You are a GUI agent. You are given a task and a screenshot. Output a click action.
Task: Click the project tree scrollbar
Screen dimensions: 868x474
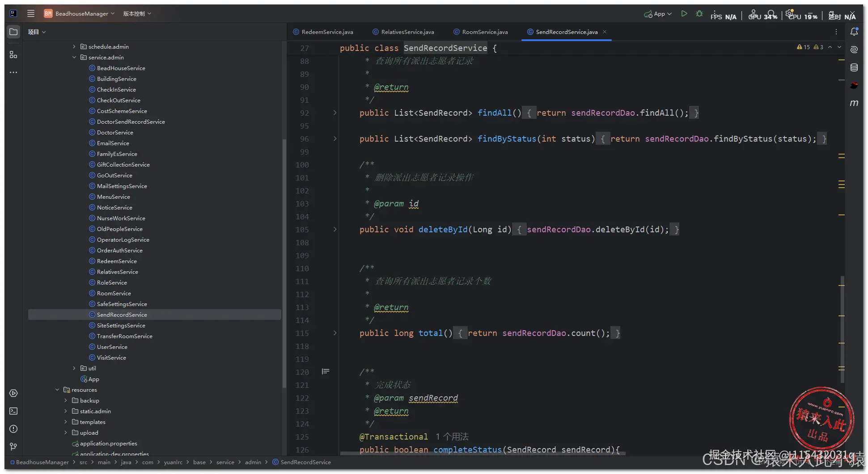[x=284, y=264]
